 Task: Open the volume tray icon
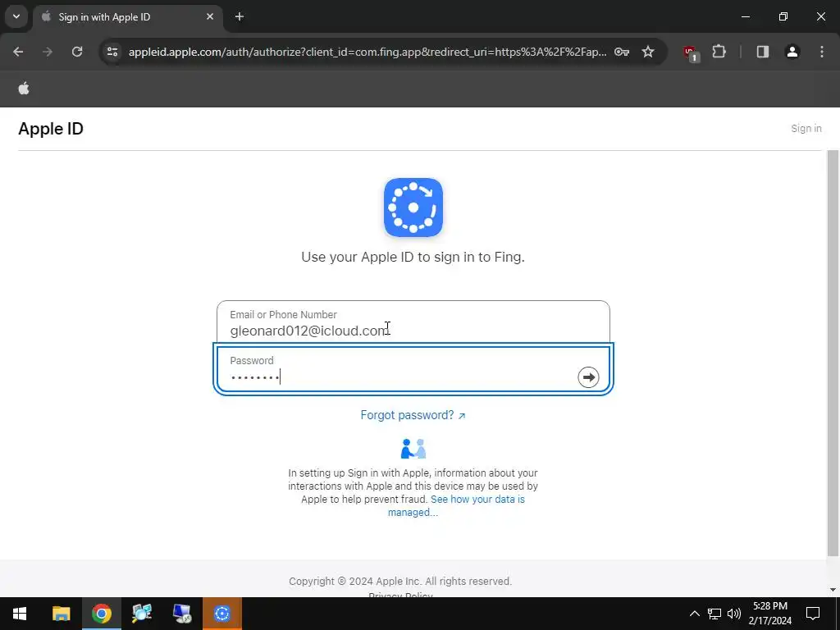click(734, 614)
